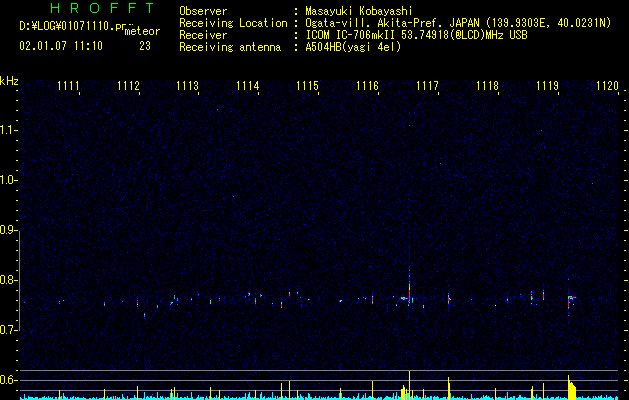This screenshot has height=400, width=629.
Task: Click the 0.9 frequency axis label
Action: pyautogui.click(x=8, y=230)
